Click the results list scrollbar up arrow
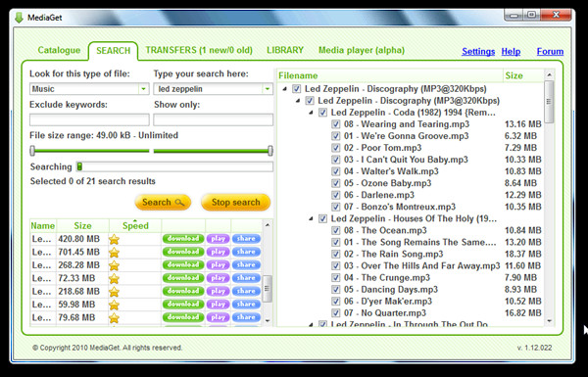Viewport: 588px width, 377px height. coord(268,225)
